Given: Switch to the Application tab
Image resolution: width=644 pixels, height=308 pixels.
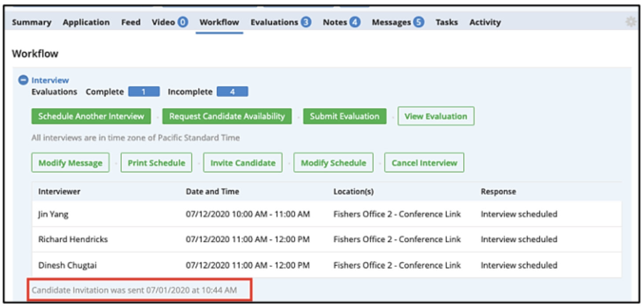Looking at the screenshot, I should tap(86, 22).
